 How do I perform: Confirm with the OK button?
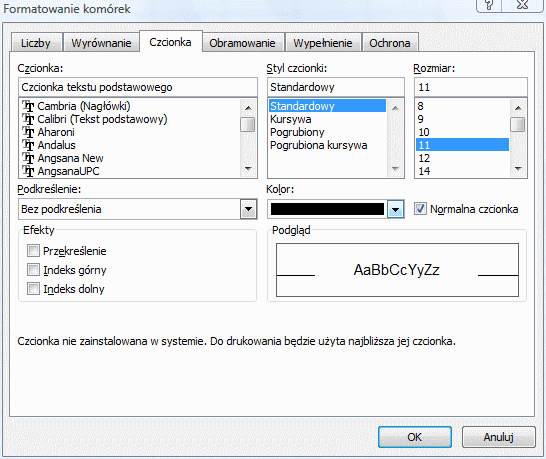415,437
